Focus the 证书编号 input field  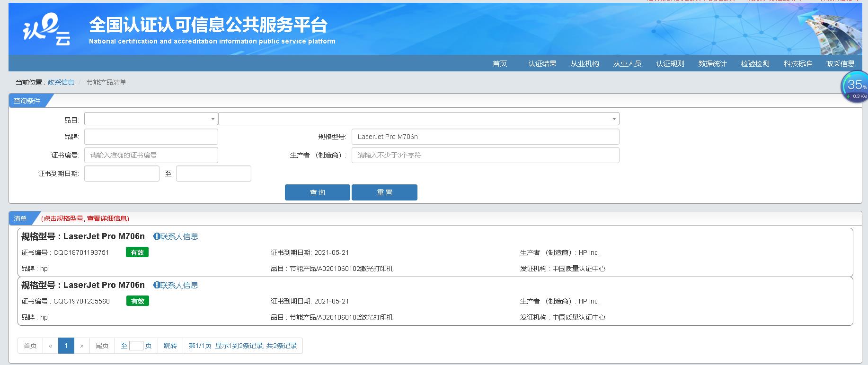(x=151, y=155)
